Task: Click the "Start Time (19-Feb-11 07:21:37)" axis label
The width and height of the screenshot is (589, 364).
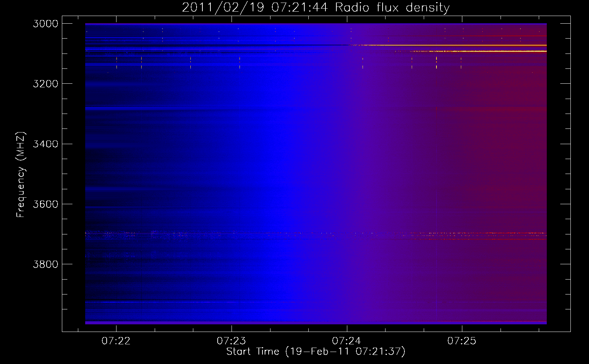Action: pos(316,352)
